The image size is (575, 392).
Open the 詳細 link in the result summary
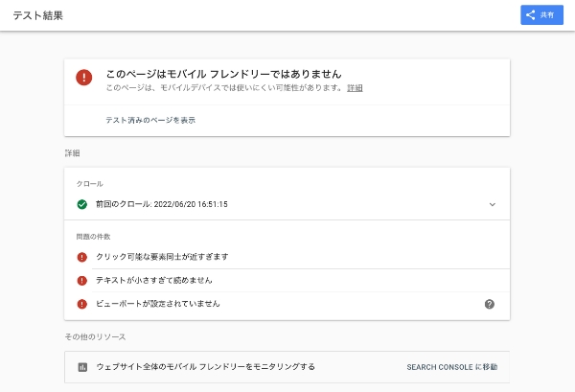(355, 88)
